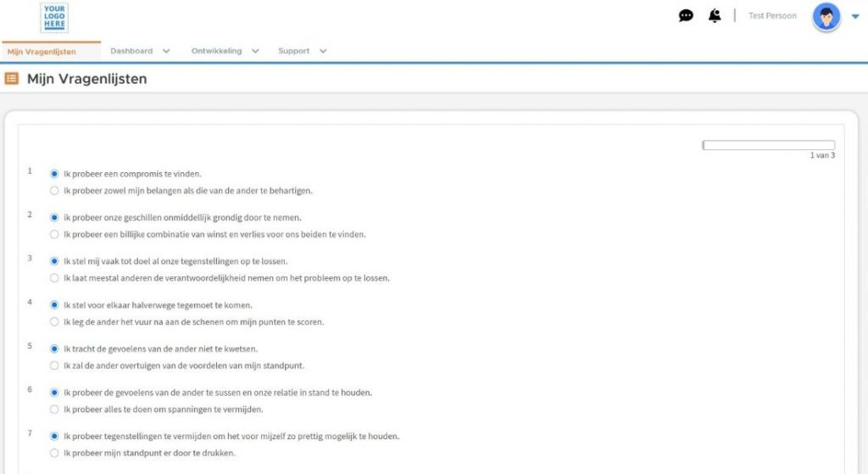Select 'Ik leg de ander het vuur' option
868x474 pixels.
click(x=54, y=322)
